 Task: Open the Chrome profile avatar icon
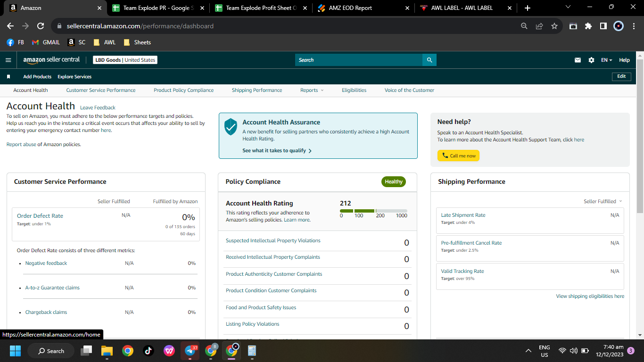[x=619, y=26]
